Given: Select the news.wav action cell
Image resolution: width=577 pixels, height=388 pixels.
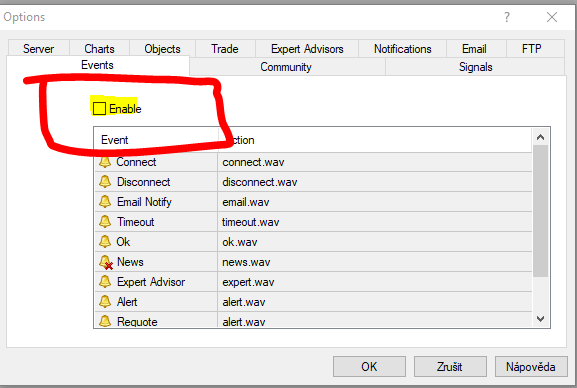Looking at the screenshot, I should click(375, 262).
